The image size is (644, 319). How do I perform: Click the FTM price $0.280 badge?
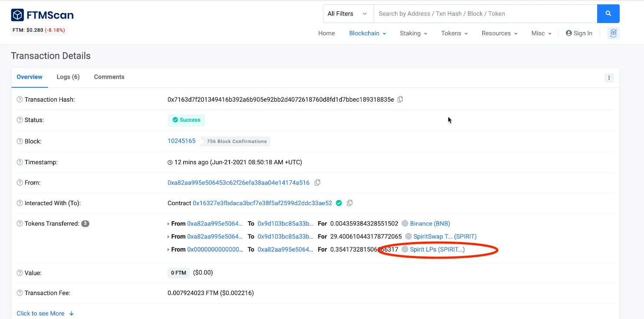[39, 30]
